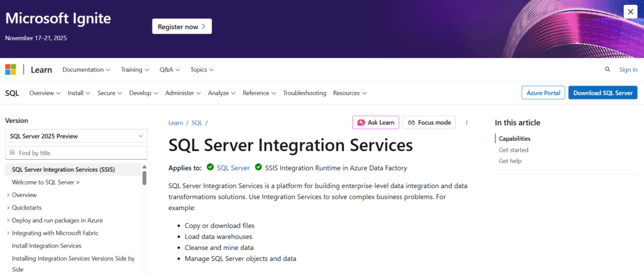644x275 pixels.
Task: Click the 'Version' label in sidebar
Action: [x=16, y=121]
